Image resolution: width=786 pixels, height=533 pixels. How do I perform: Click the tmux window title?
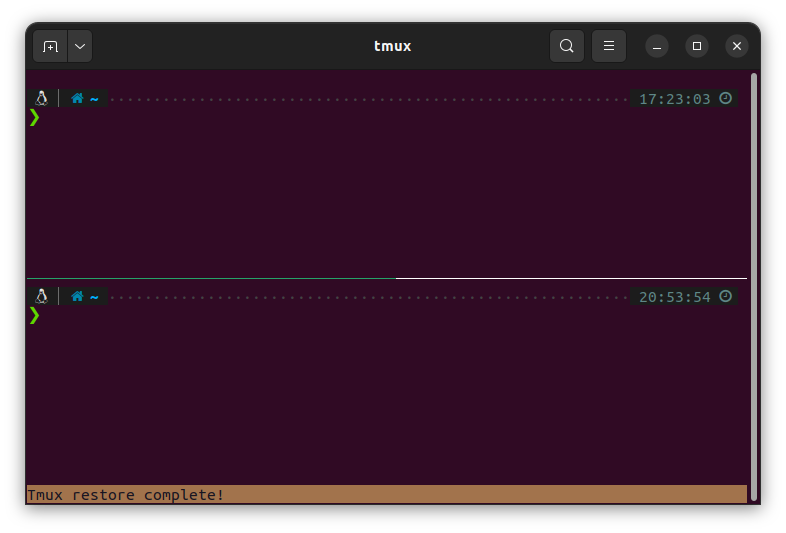tap(392, 46)
